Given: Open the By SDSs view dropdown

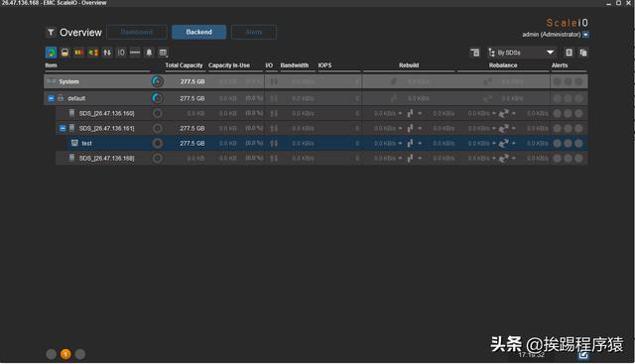Looking at the screenshot, I should tap(522, 53).
